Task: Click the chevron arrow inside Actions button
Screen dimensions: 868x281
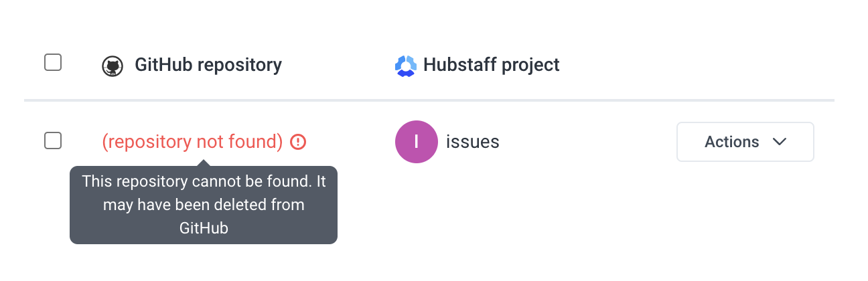Action: pos(779,142)
